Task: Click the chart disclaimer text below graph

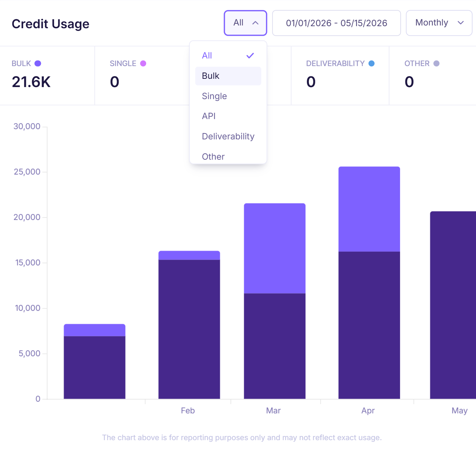Action: (x=242, y=438)
